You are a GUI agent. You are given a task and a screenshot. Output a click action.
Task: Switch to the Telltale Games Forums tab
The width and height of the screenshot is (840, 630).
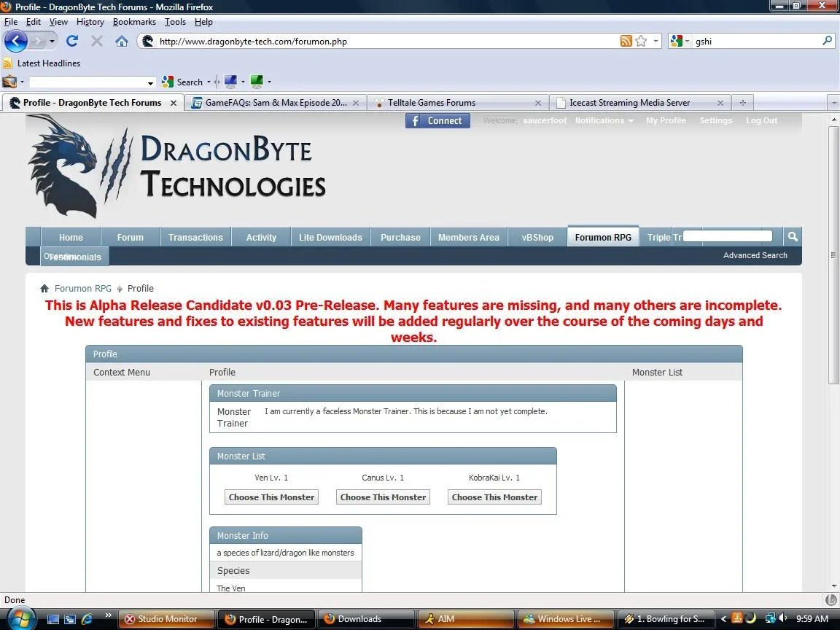[x=457, y=102]
